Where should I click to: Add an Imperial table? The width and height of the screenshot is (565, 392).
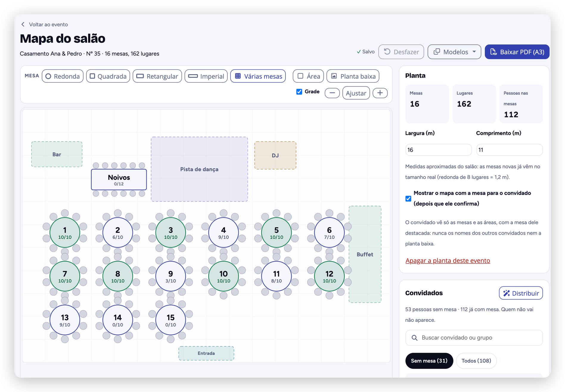pos(206,76)
